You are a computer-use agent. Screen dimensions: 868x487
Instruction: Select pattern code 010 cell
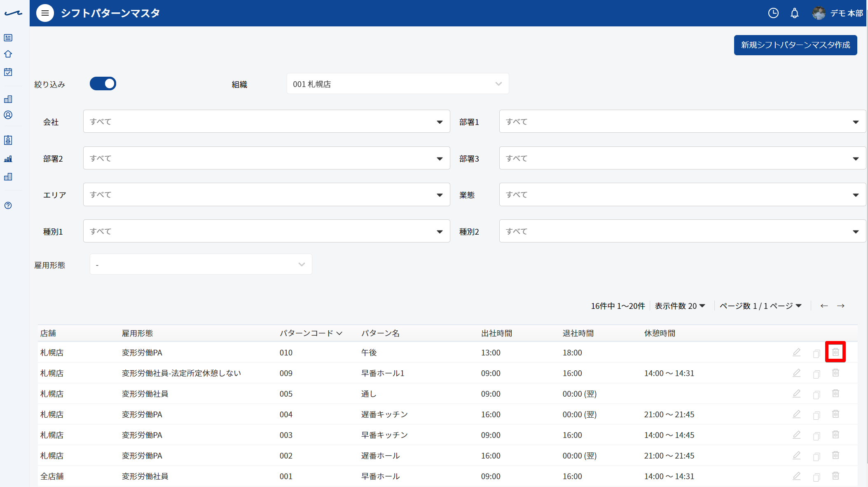point(286,353)
